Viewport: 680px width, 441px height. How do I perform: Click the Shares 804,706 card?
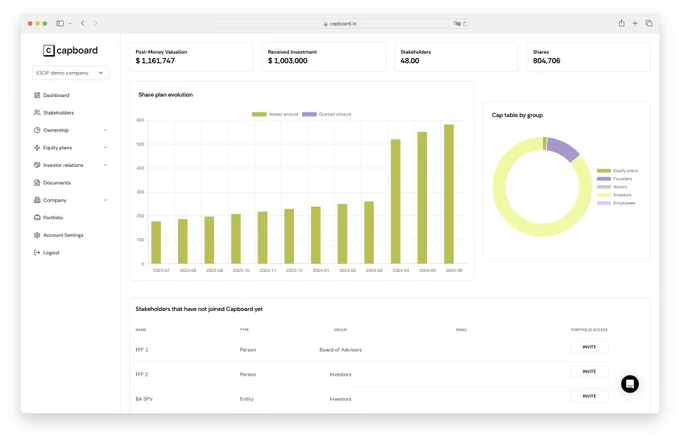click(588, 57)
